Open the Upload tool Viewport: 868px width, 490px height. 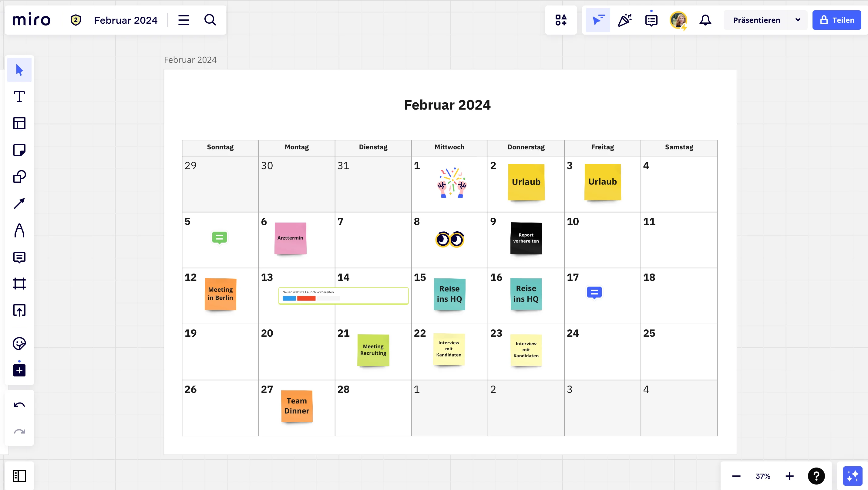19,310
